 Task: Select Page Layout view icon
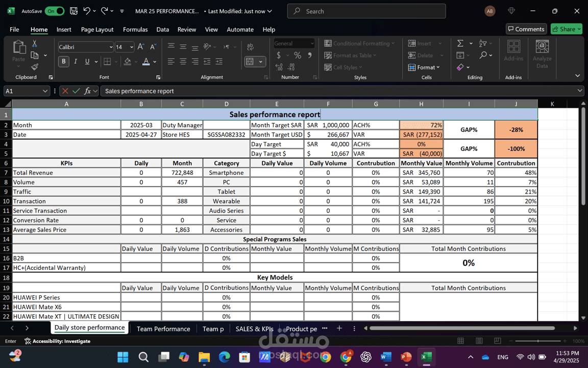click(x=479, y=341)
